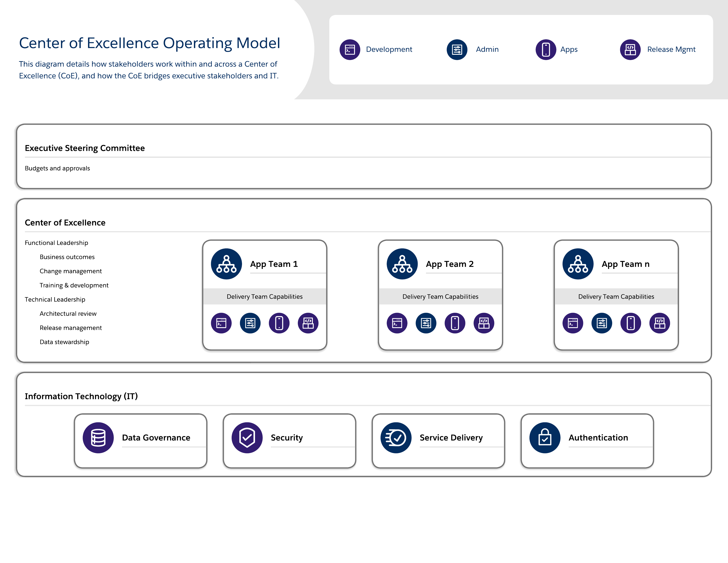Click the Architectural review entry
This screenshot has height=563, width=728.
(68, 314)
